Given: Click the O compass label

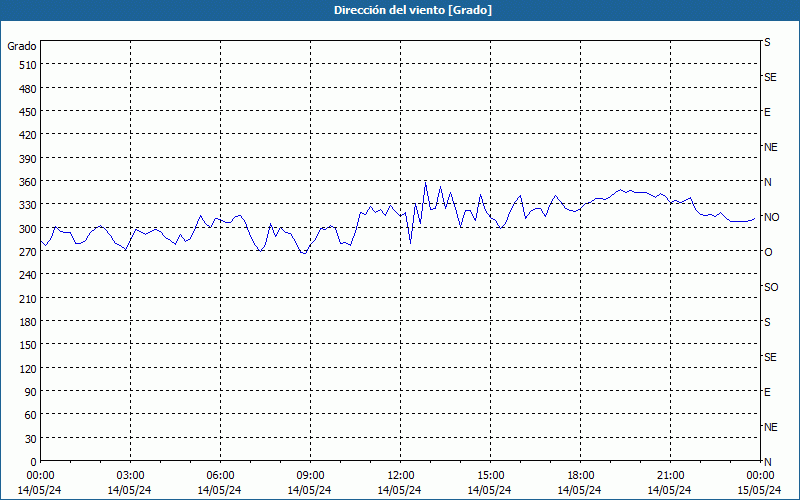Looking at the screenshot, I should point(768,252).
